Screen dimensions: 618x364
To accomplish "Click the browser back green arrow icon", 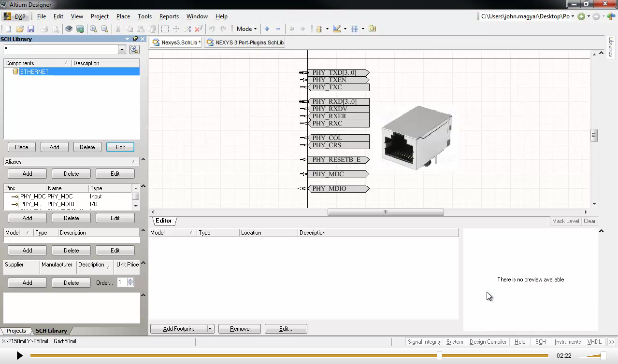I will (581, 16).
